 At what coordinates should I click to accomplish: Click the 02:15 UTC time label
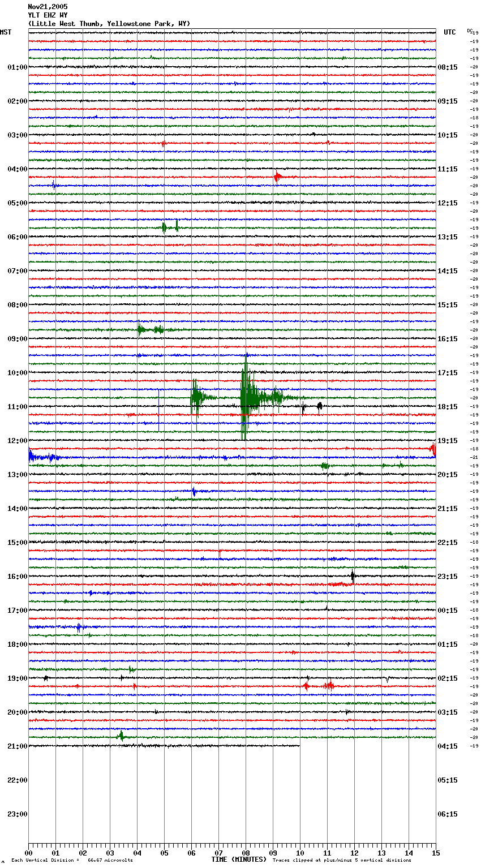[448, 678]
